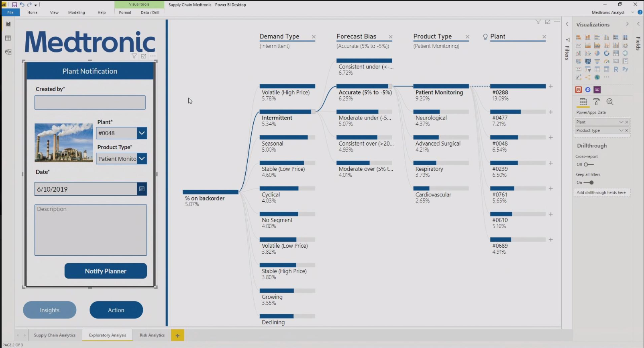The height and width of the screenshot is (348, 644).
Task: Click focus mode icon above Plant Notification
Action: pos(143,56)
